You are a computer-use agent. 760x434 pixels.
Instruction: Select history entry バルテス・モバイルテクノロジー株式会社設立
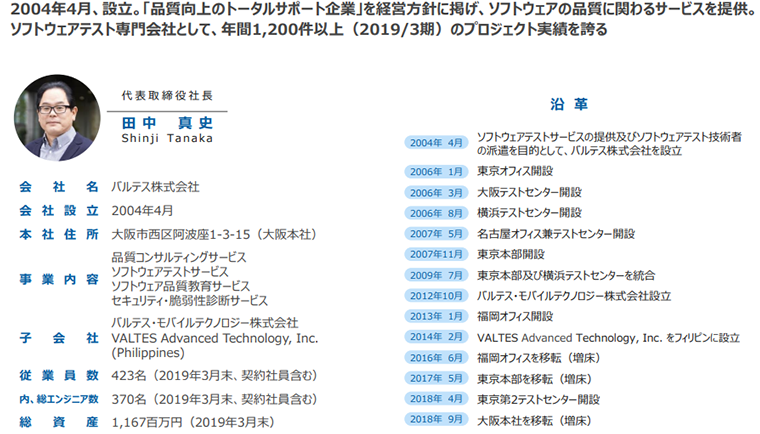tap(574, 296)
